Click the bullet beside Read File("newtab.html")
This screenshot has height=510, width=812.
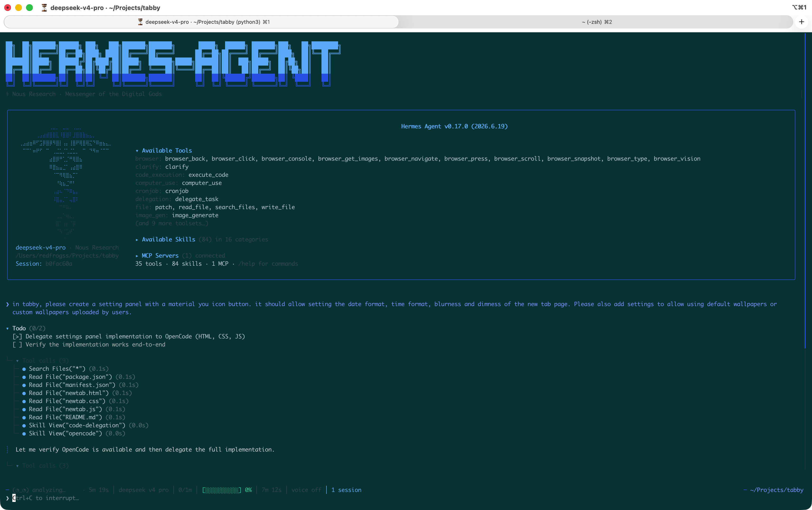(24, 393)
